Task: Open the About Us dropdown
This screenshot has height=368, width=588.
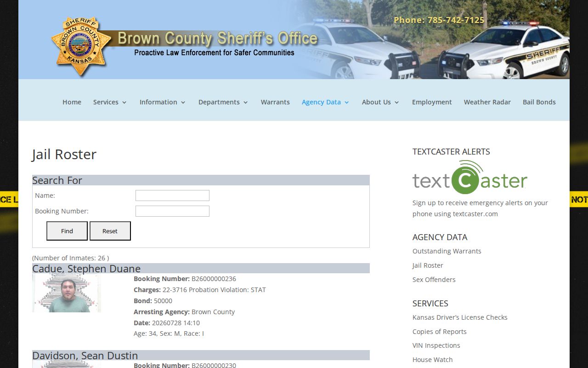Action: click(380, 102)
